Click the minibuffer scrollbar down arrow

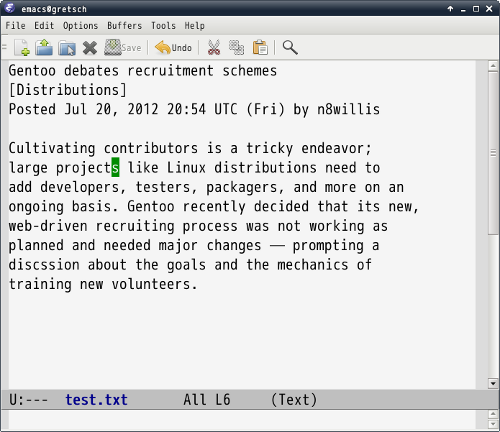coord(493,424)
